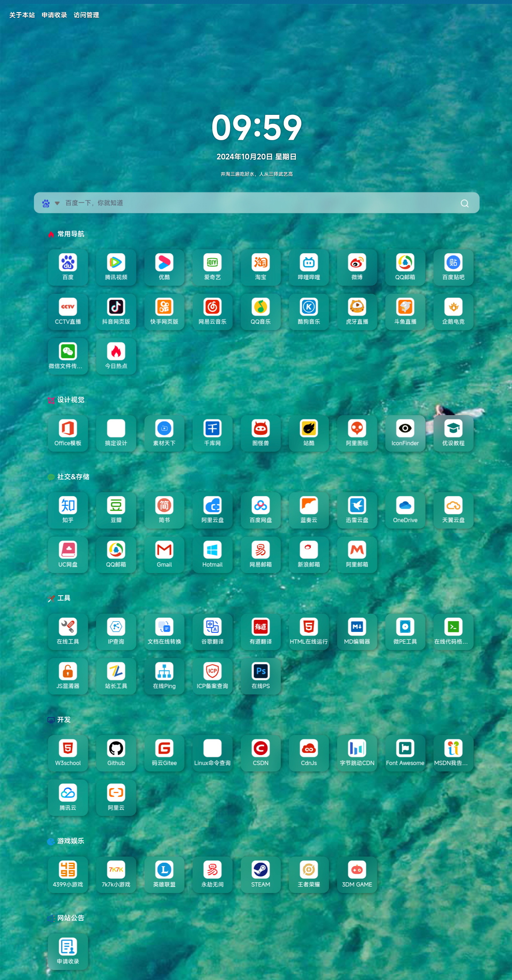512x980 pixels.
Task: Open the OneDrive shortcut
Action: click(405, 510)
